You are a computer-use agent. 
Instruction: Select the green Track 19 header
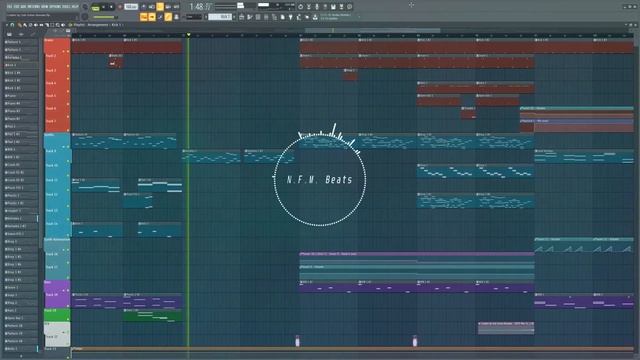(56, 315)
